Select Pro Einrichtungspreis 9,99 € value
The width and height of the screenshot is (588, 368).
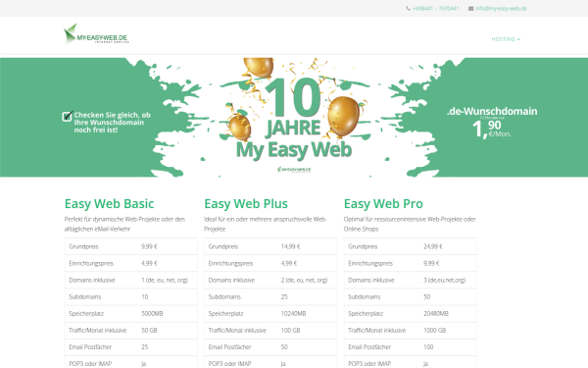click(431, 263)
